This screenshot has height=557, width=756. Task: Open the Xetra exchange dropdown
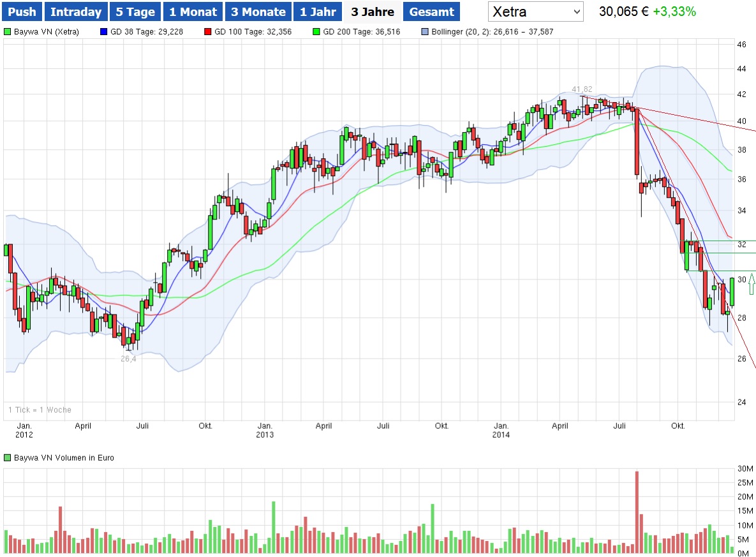pos(535,11)
